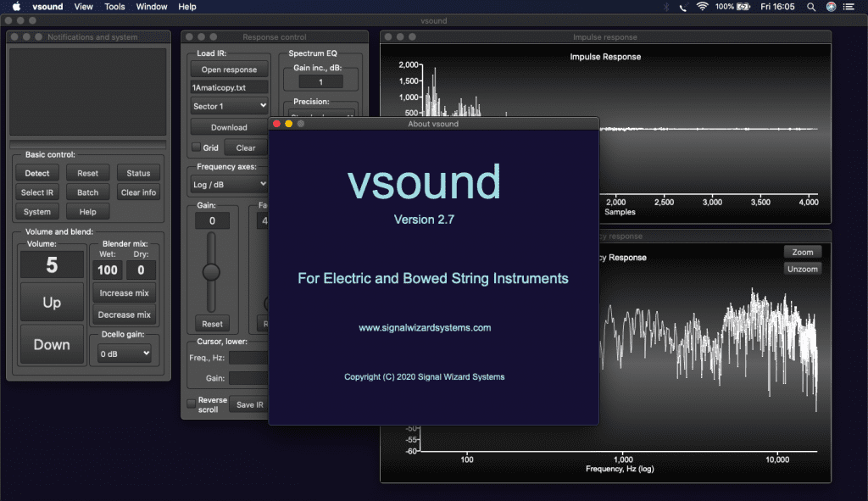Open the Apple menu
Screen dimensions: 868x501
(x=16, y=7)
